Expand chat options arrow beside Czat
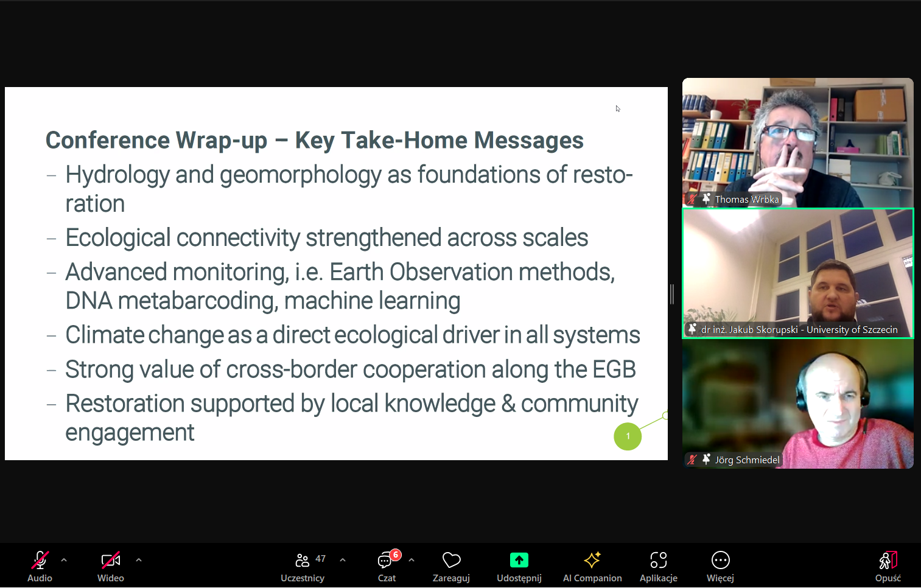 pos(411,560)
